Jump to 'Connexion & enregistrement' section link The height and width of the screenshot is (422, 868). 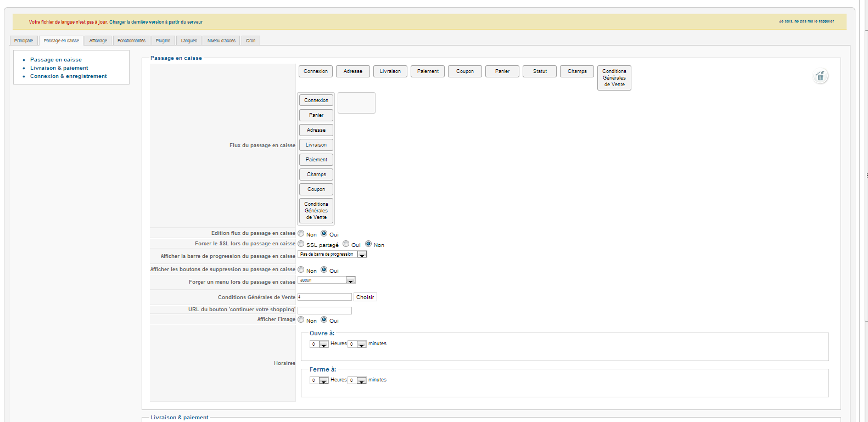69,76
